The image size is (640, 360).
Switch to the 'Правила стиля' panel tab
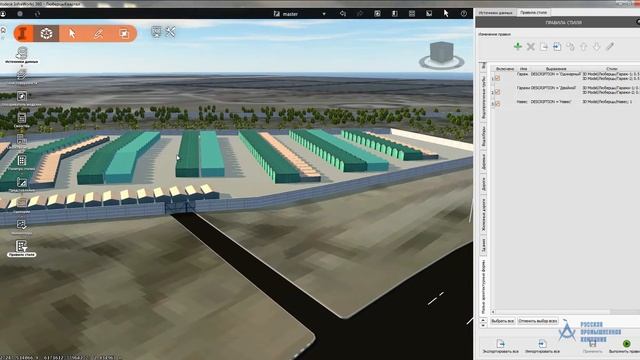(x=533, y=13)
